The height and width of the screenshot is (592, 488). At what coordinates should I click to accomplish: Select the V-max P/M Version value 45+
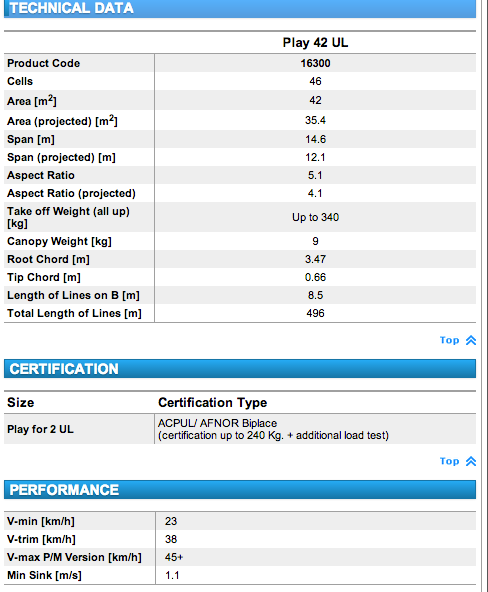pos(174,557)
